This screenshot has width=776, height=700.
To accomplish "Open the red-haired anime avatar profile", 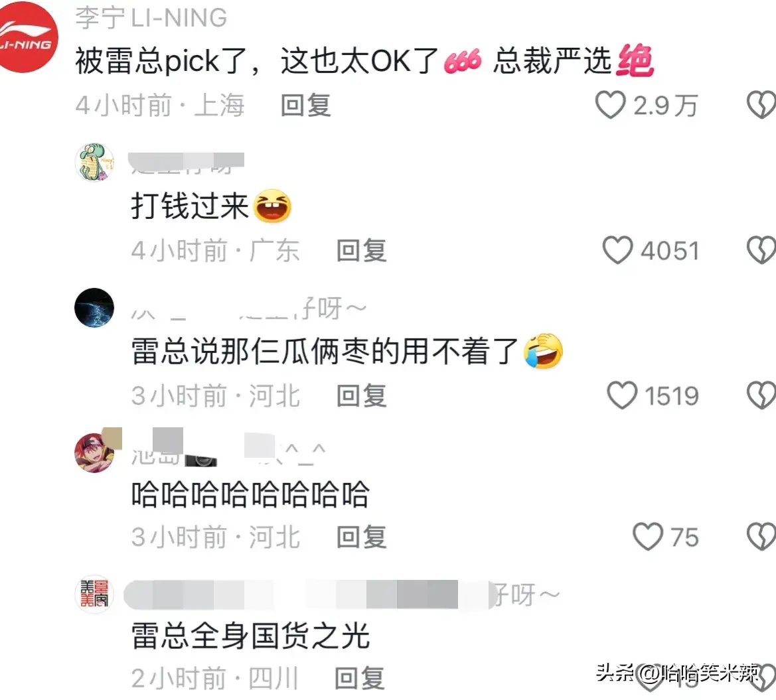I will point(94,452).
